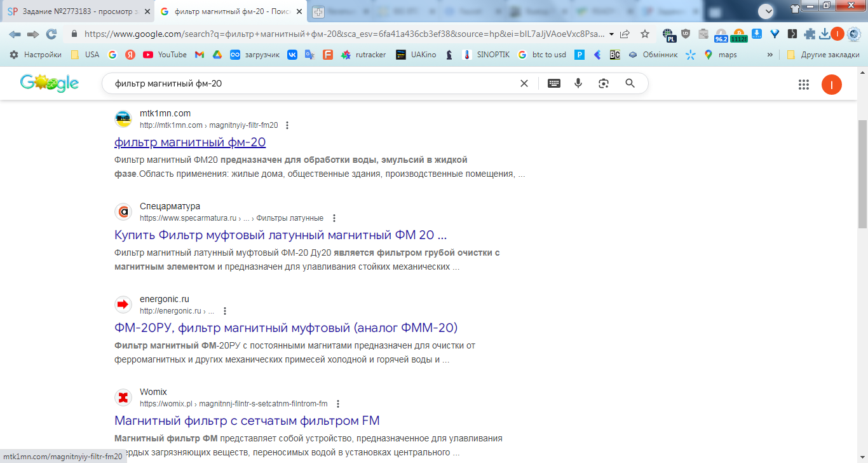Reload the current page
The width and height of the screenshot is (868, 463).
[x=51, y=34]
